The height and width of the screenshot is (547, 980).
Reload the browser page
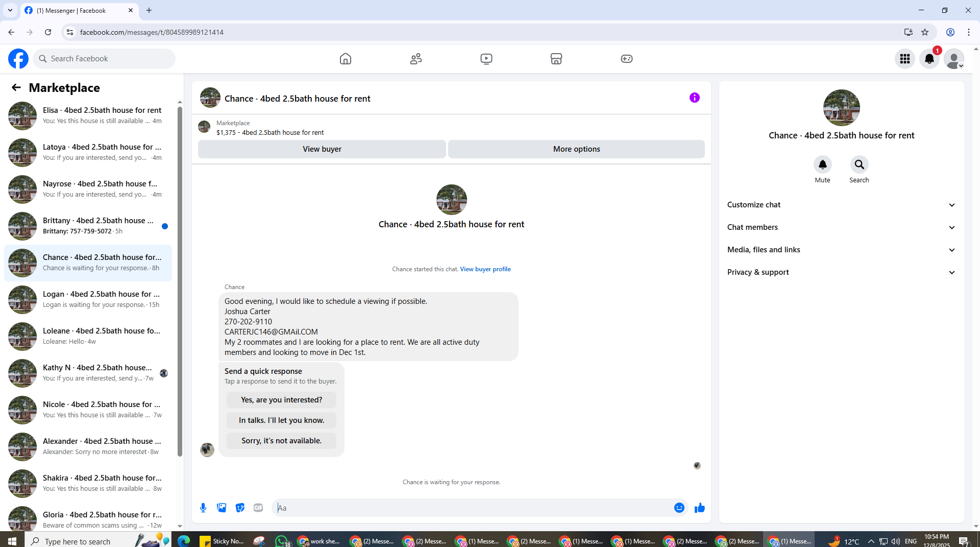(48, 32)
